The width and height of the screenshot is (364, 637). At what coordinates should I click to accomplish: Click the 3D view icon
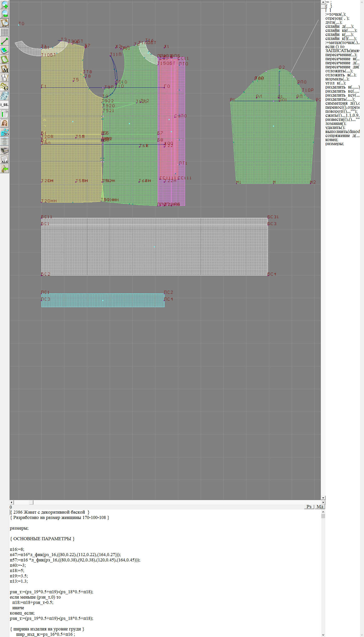pyautogui.click(x=5, y=132)
